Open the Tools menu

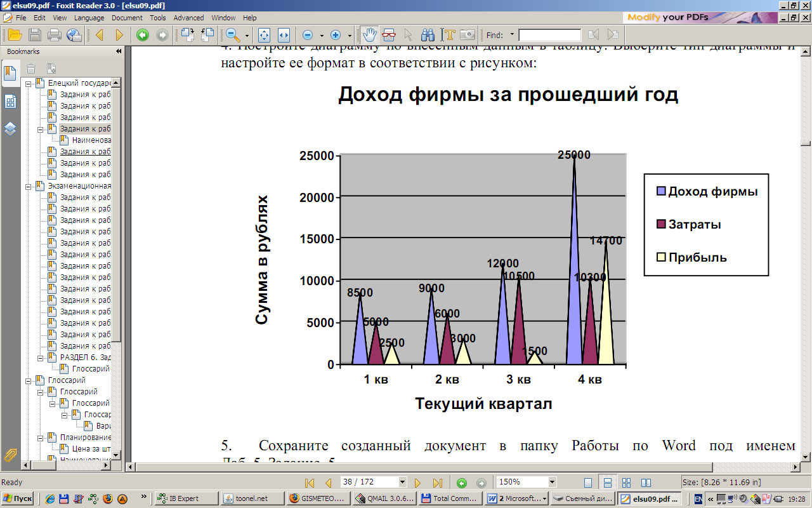coord(158,18)
